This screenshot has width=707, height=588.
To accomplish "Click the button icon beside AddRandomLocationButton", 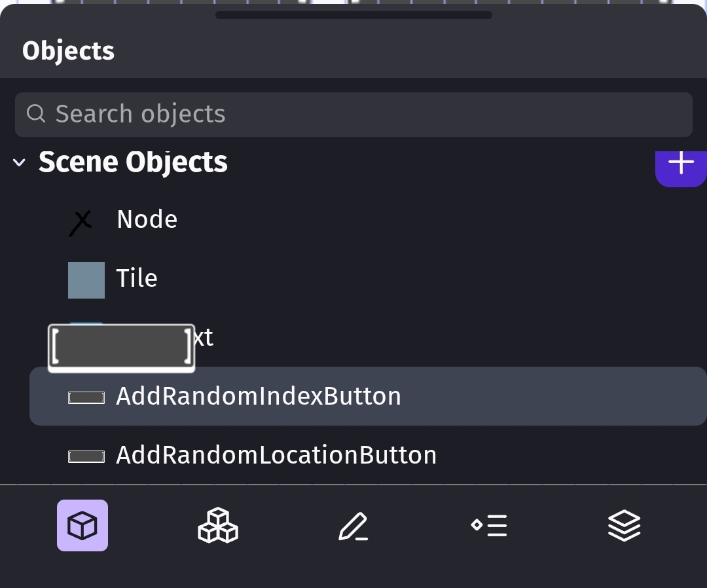I will click(86, 456).
